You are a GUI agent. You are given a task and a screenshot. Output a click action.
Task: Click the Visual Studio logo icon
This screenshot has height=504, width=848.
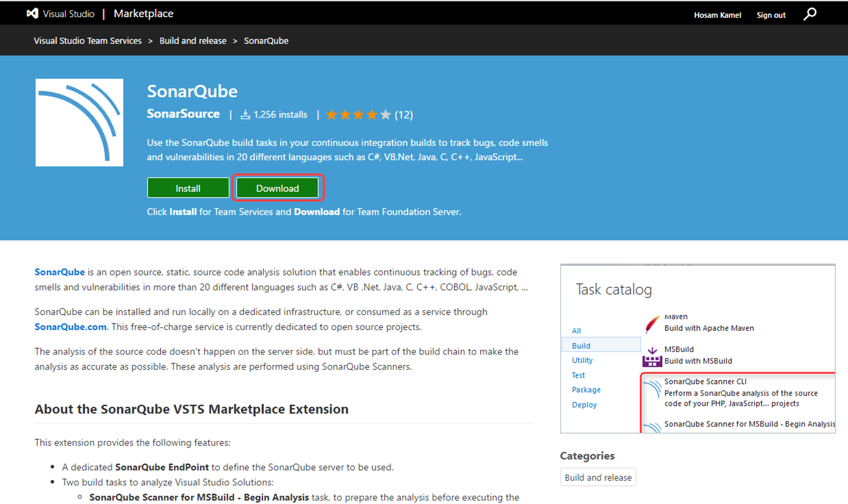[x=32, y=13]
